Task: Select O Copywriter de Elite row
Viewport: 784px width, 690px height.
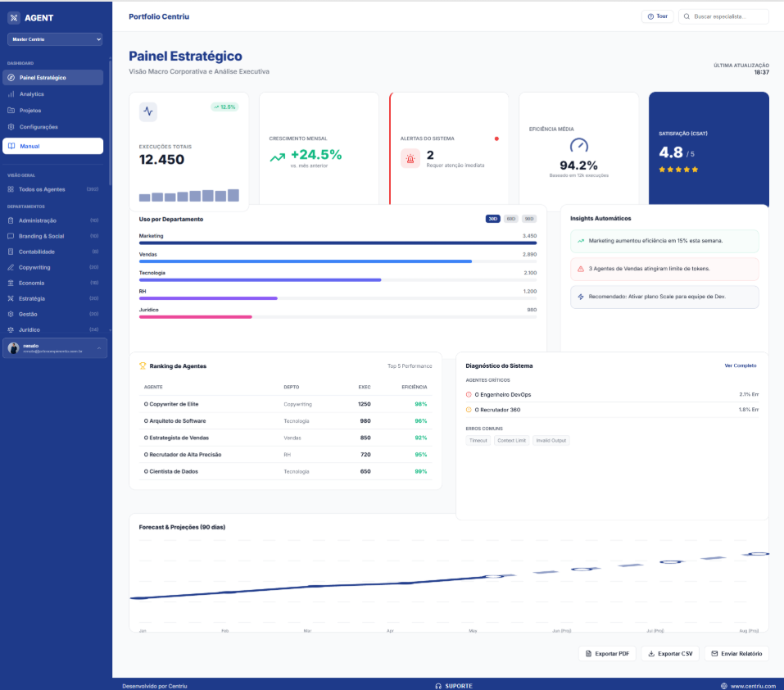Action: [x=285, y=404]
